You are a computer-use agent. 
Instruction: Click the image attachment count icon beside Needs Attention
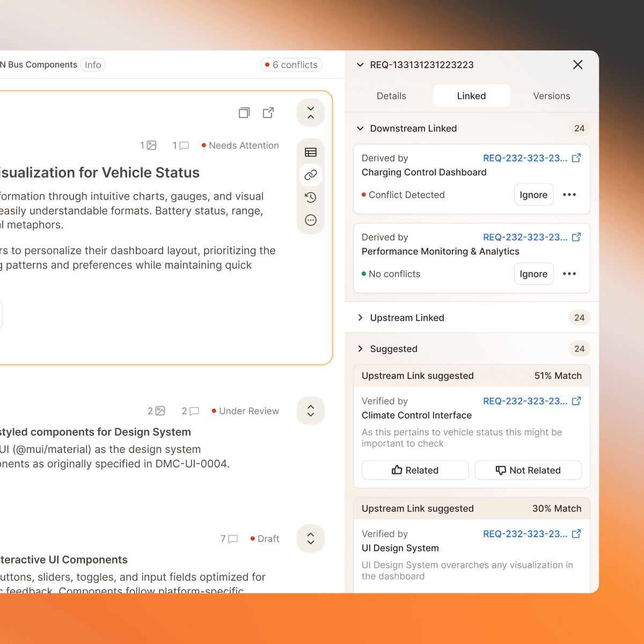[x=152, y=145]
